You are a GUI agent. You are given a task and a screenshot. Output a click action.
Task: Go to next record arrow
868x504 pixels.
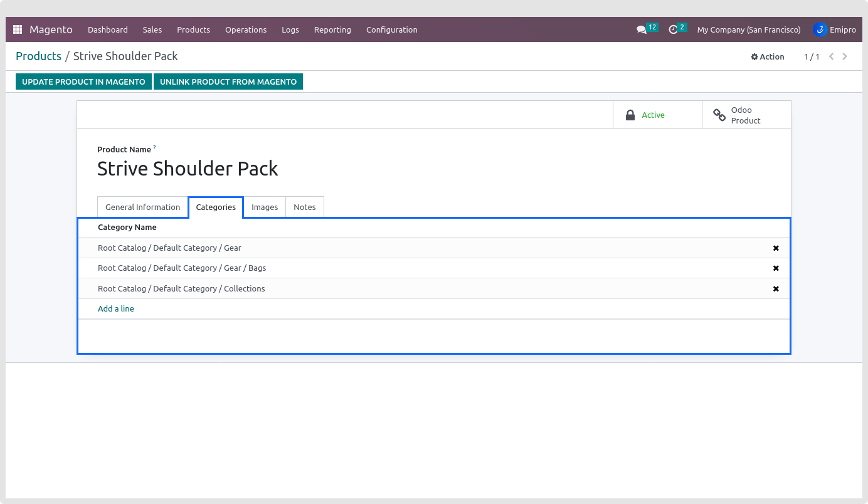tap(845, 56)
